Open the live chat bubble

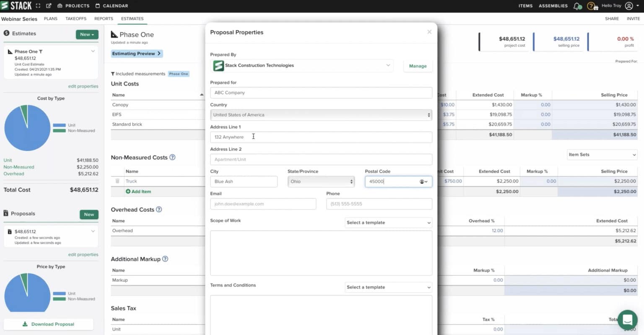click(627, 320)
